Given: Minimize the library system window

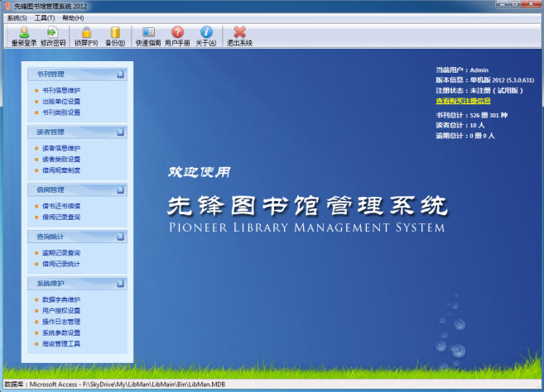Looking at the screenshot, I should click(503, 4).
